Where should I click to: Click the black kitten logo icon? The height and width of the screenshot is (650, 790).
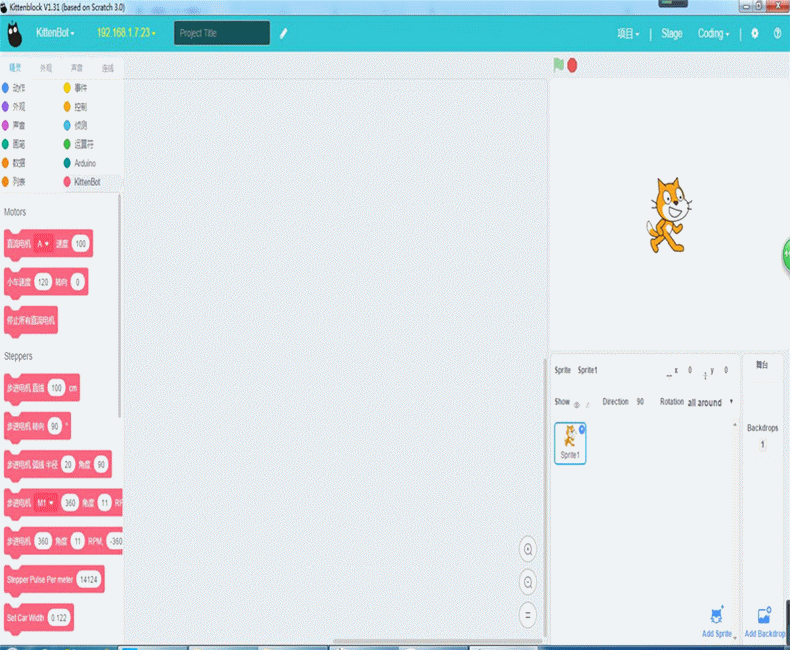pos(15,34)
